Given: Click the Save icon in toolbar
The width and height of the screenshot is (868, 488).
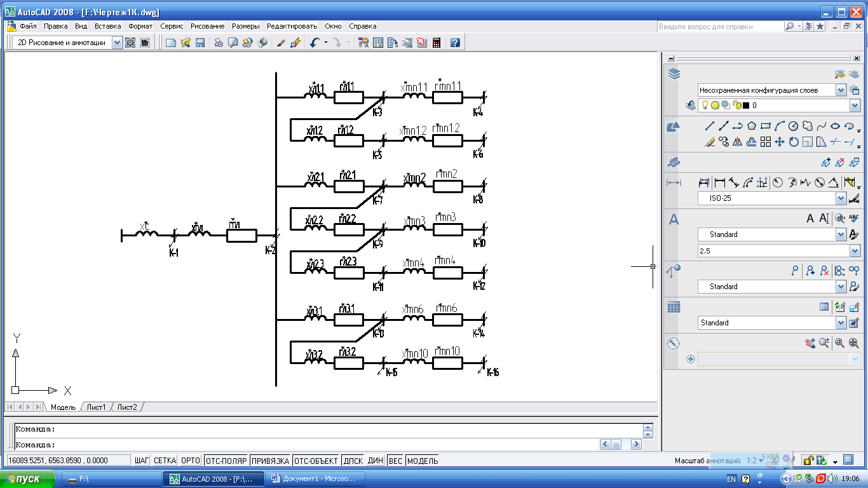Looking at the screenshot, I should pyautogui.click(x=200, y=43).
